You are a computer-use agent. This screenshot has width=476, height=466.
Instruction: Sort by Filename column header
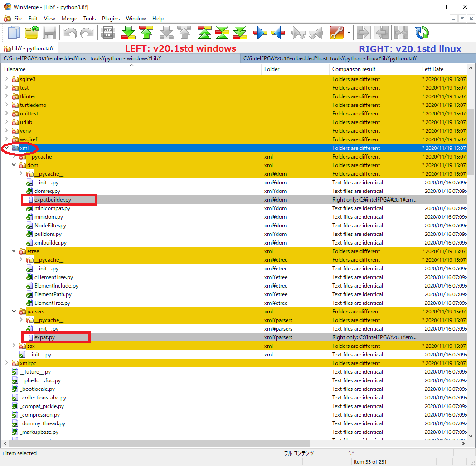click(x=15, y=69)
